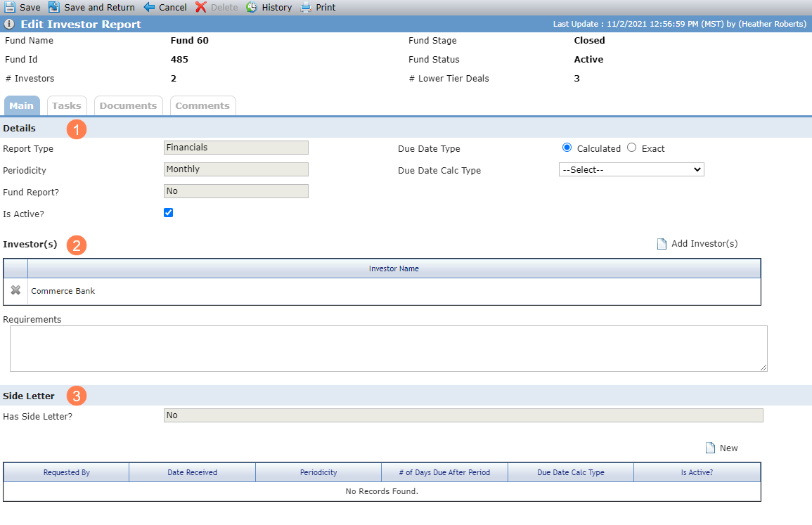Open the Comments tab
Image resolution: width=812 pixels, height=525 pixels.
(x=202, y=105)
